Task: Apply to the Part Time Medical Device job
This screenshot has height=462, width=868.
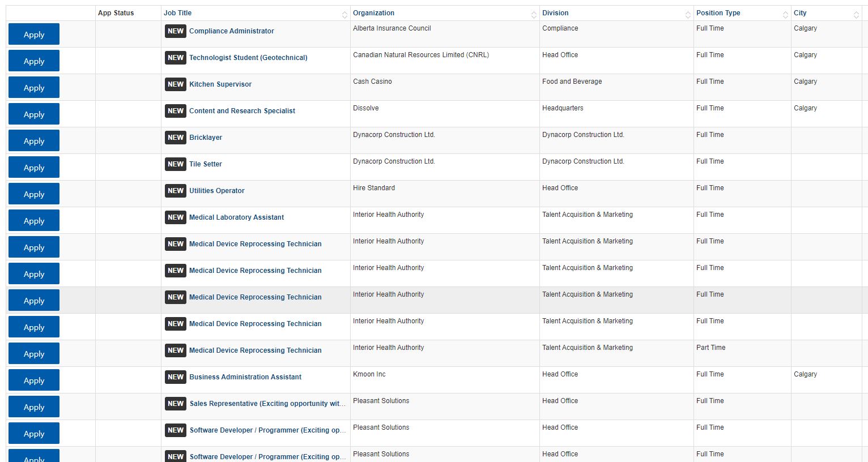Action: [34, 354]
